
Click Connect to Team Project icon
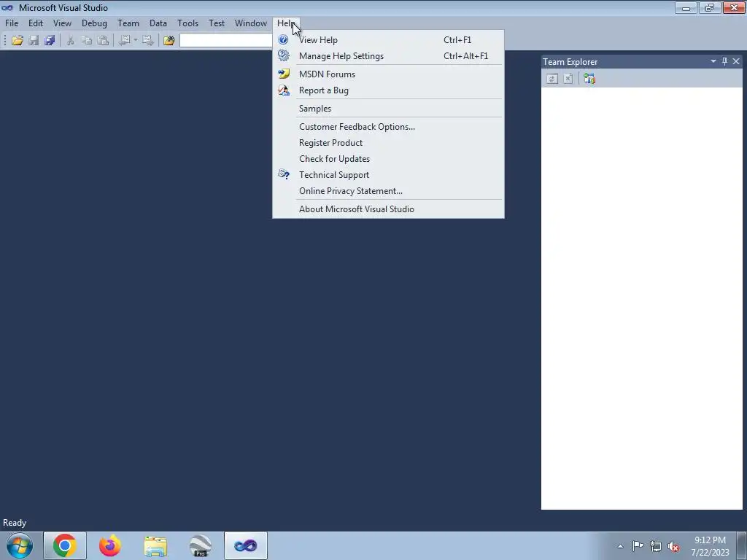tap(589, 79)
